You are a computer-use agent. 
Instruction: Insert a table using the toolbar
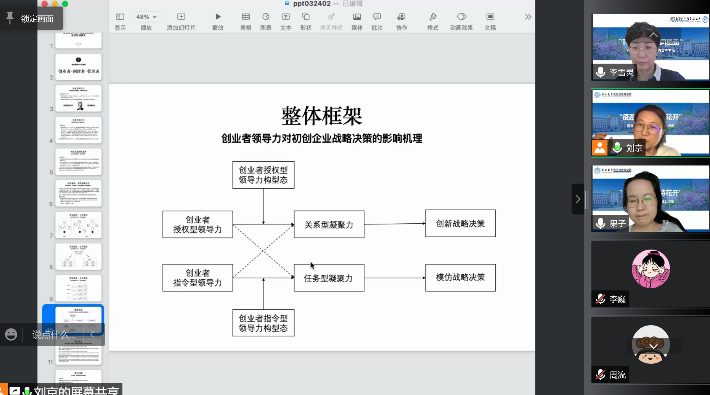(x=245, y=20)
